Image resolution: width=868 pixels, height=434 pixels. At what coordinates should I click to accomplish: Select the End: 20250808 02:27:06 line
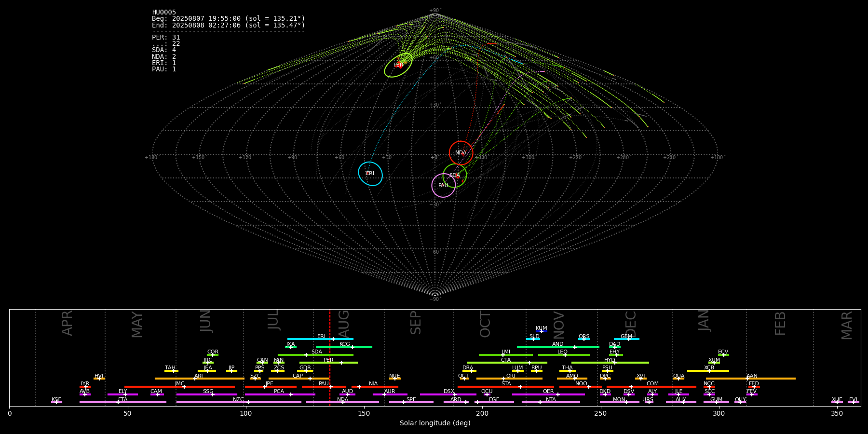[x=229, y=25]
